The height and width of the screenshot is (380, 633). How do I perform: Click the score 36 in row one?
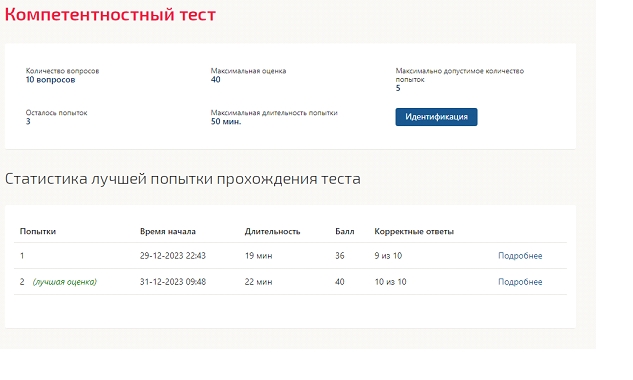340,256
